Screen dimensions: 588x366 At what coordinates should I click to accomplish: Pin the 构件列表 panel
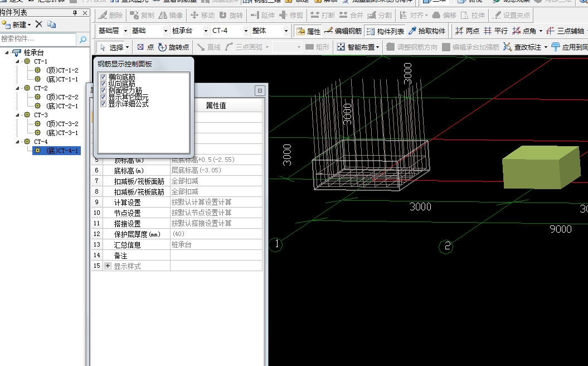(x=75, y=13)
